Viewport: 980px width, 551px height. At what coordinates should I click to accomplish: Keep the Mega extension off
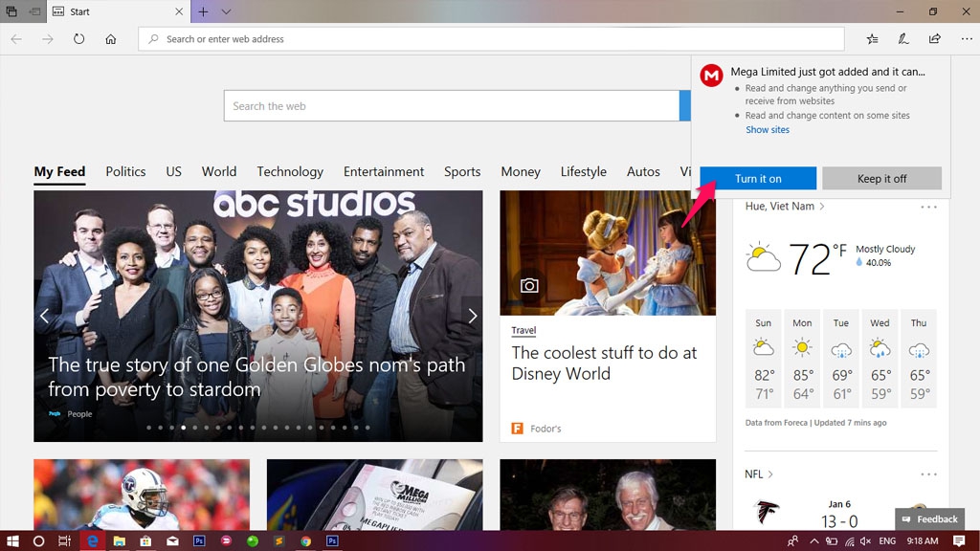(x=881, y=178)
